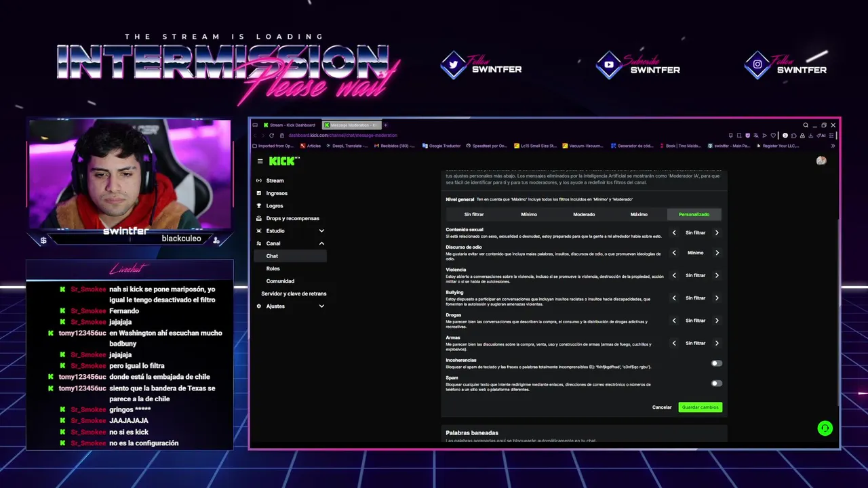This screenshot has width=868, height=488.
Task: Enable the Spam blocking toggle
Action: tap(716, 384)
